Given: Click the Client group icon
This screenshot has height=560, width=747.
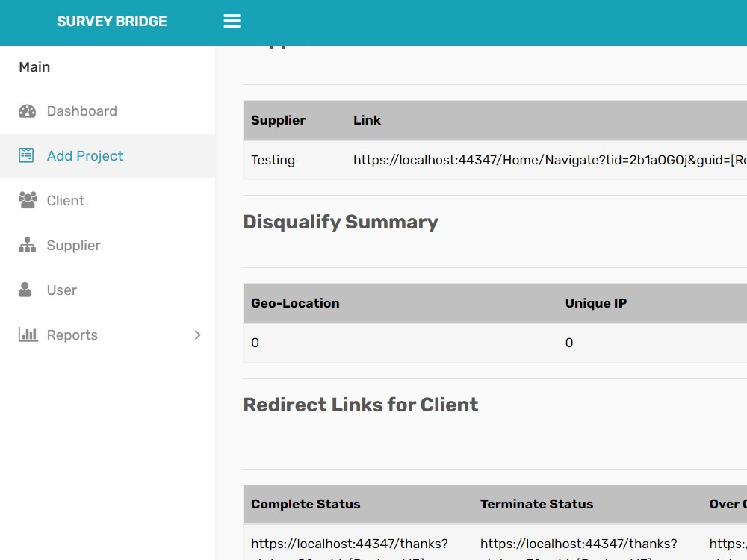Looking at the screenshot, I should 28,200.
